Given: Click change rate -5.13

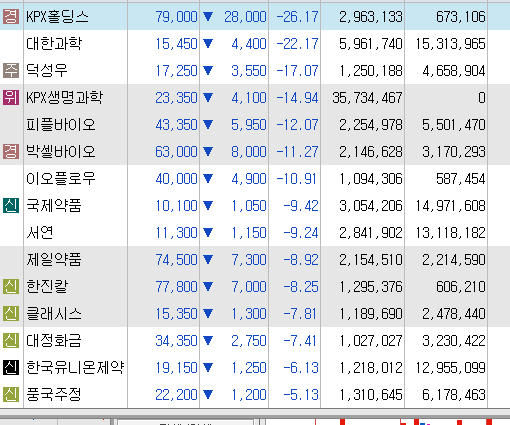Looking at the screenshot, I should tap(301, 395).
